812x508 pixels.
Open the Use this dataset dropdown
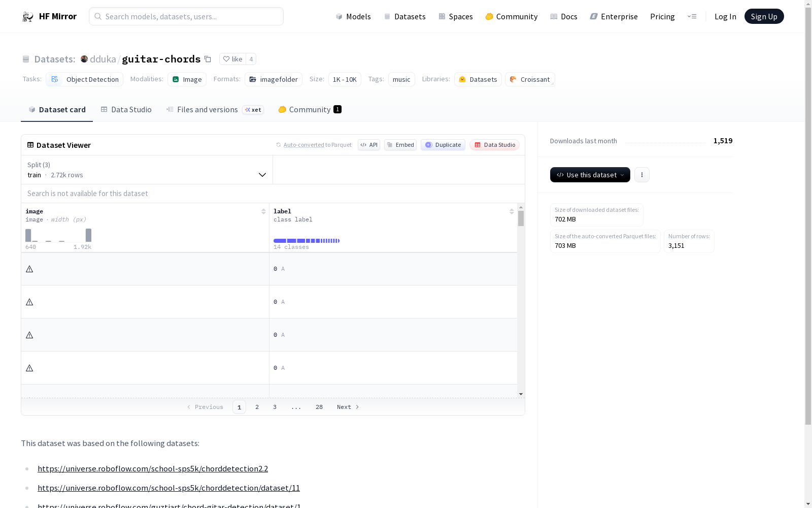(590, 175)
